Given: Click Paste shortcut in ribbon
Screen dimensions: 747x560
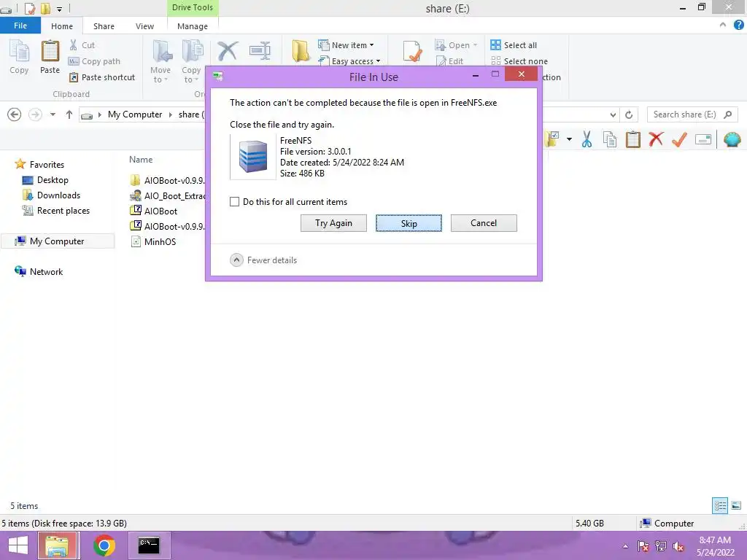Looking at the screenshot, I should [x=102, y=77].
